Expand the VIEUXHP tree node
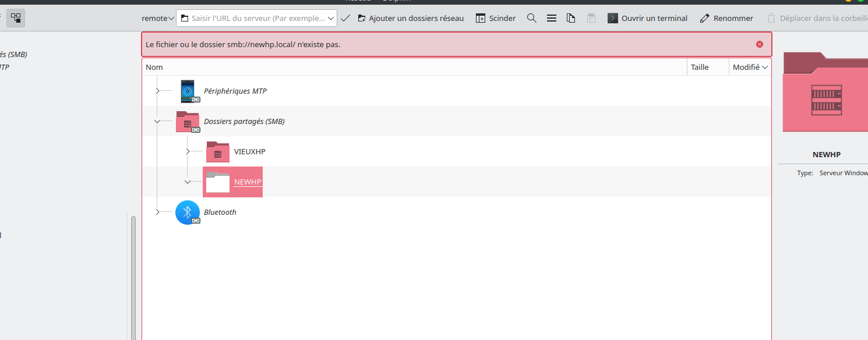The image size is (868, 340). 188,152
